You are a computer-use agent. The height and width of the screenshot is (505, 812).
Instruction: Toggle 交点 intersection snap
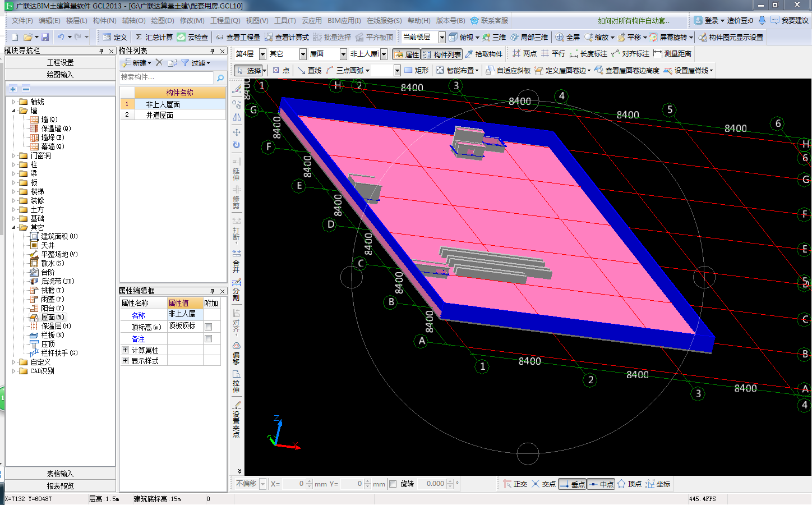click(544, 484)
